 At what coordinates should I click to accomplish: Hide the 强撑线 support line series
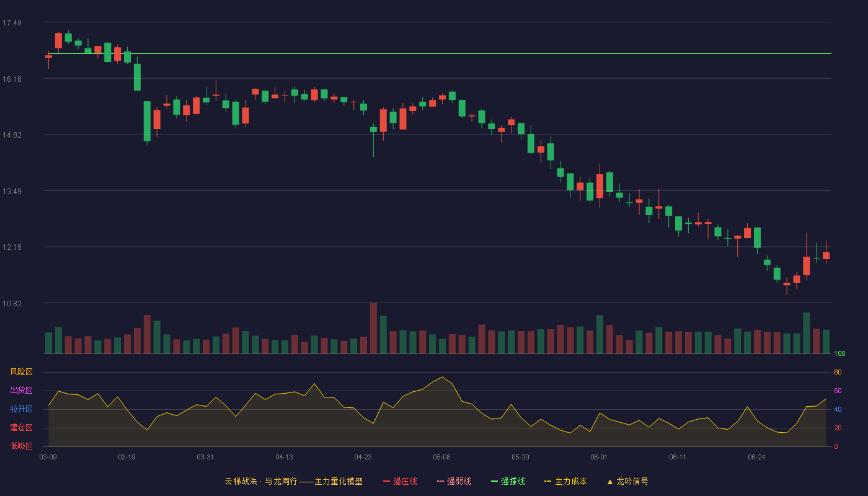(x=508, y=481)
